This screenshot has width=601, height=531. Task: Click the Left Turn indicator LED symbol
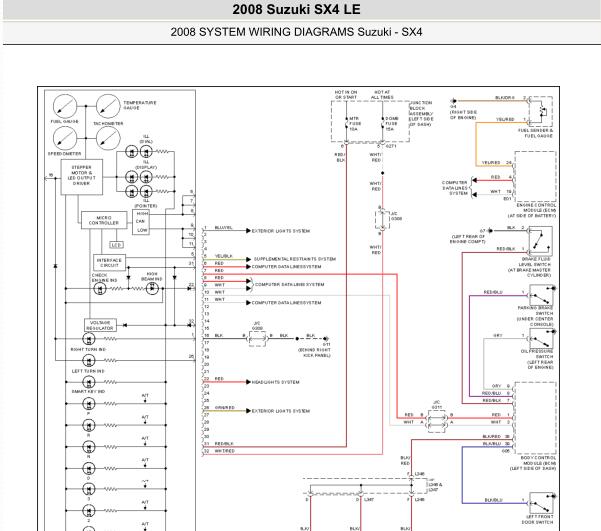(x=89, y=360)
